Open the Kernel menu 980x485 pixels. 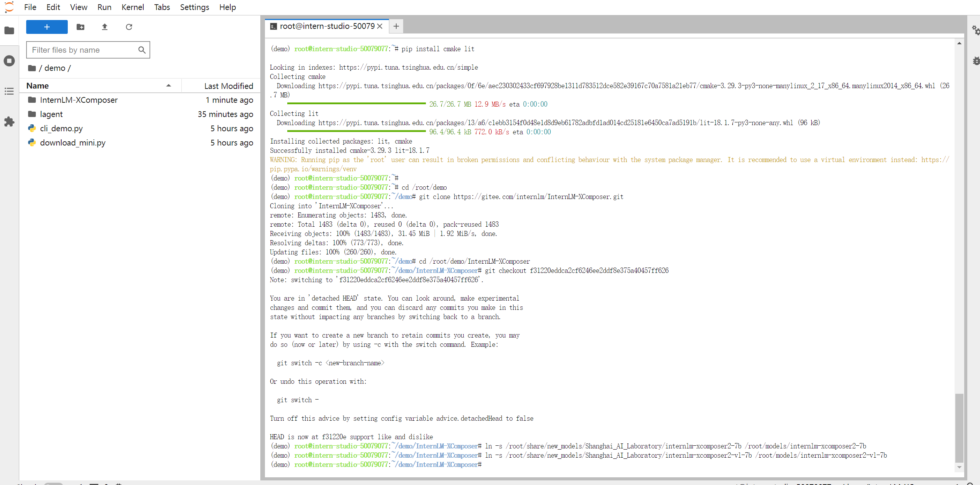132,7
